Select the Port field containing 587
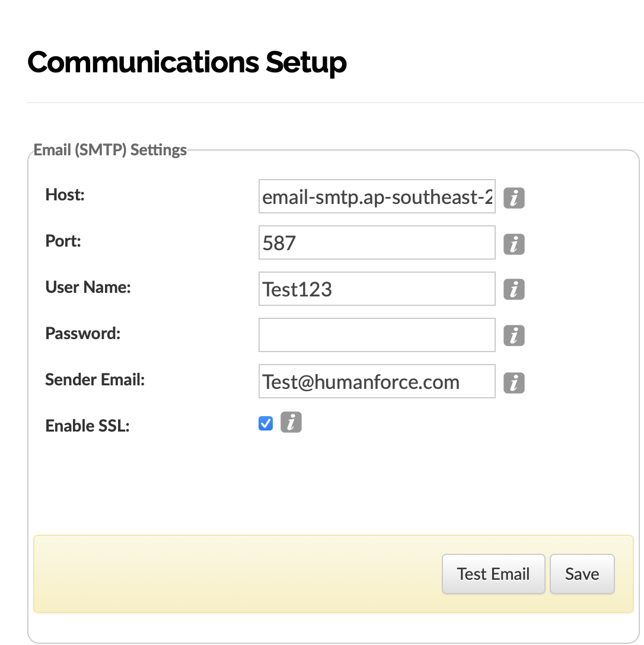Image resolution: width=644 pixels, height=645 pixels. [x=377, y=242]
